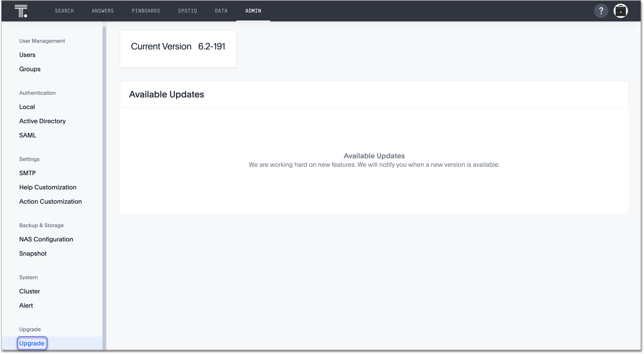The height and width of the screenshot is (354, 644).
Task: Open the NAS Configuration page
Action: 46,239
